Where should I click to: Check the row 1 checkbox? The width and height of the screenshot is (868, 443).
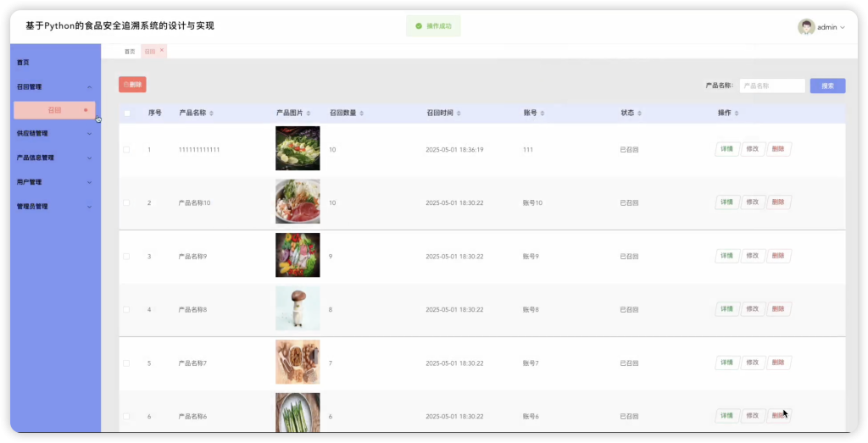[x=126, y=150]
